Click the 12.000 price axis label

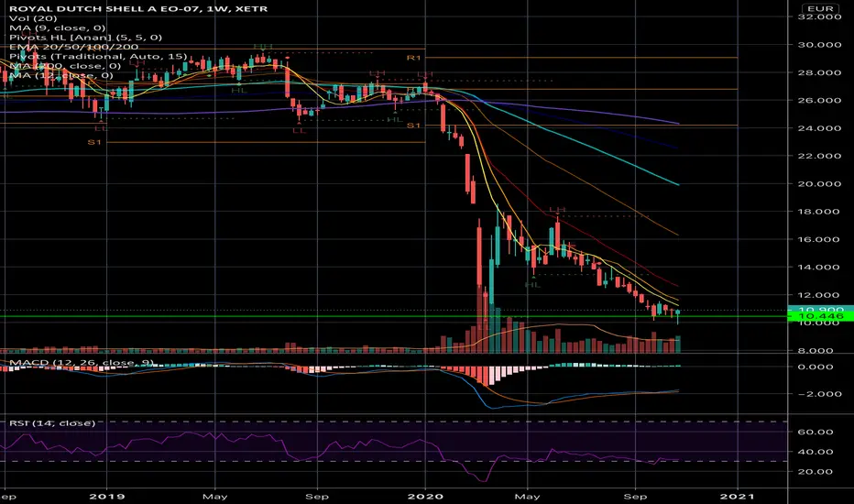point(820,295)
